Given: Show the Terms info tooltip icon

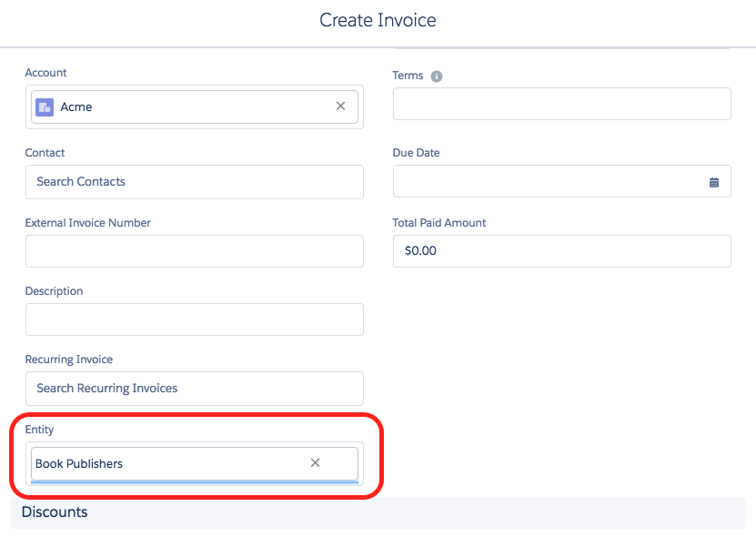Looking at the screenshot, I should coord(437,76).
